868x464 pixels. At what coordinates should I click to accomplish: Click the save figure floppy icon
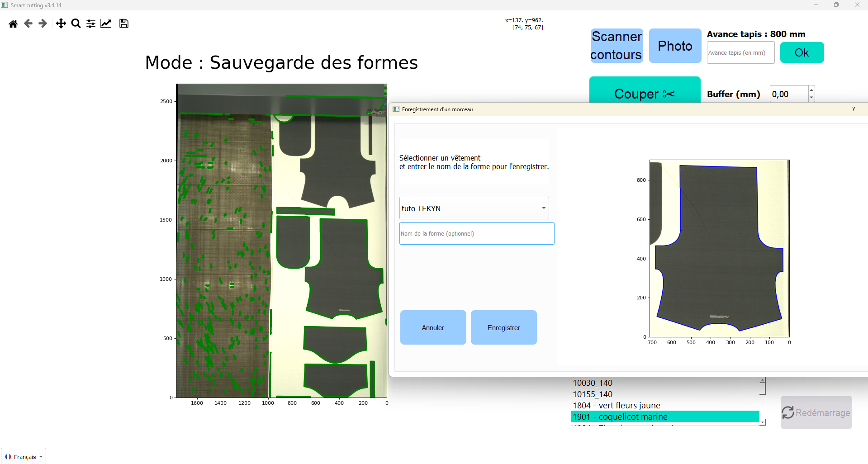[124, 24]
